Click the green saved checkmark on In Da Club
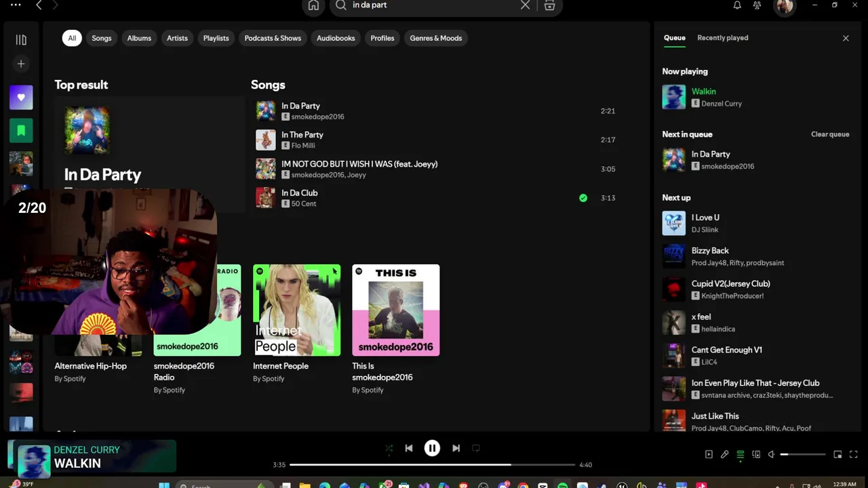Screen dimensions: 868x488 coord(583,198)
